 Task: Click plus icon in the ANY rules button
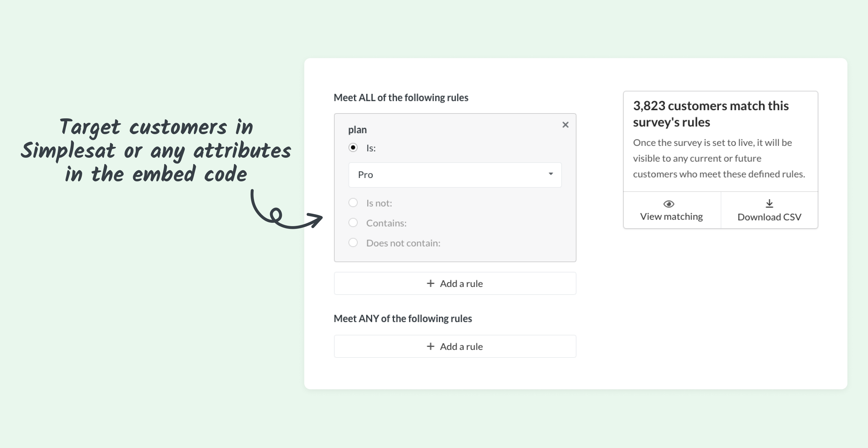[x=430, y=346]
